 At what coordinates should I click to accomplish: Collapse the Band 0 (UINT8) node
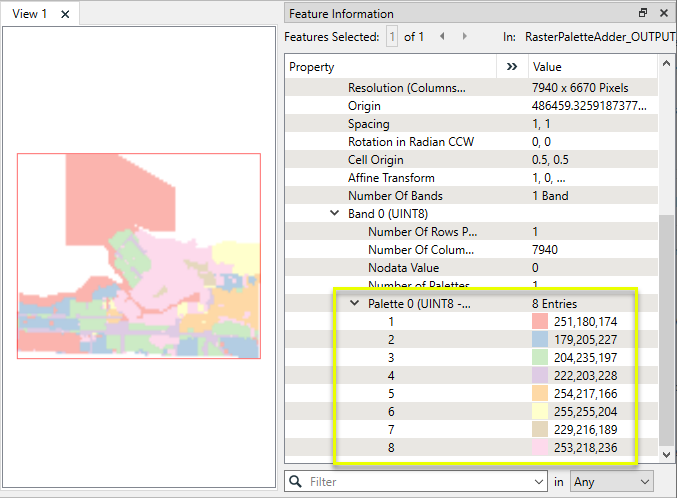[334, 213]
